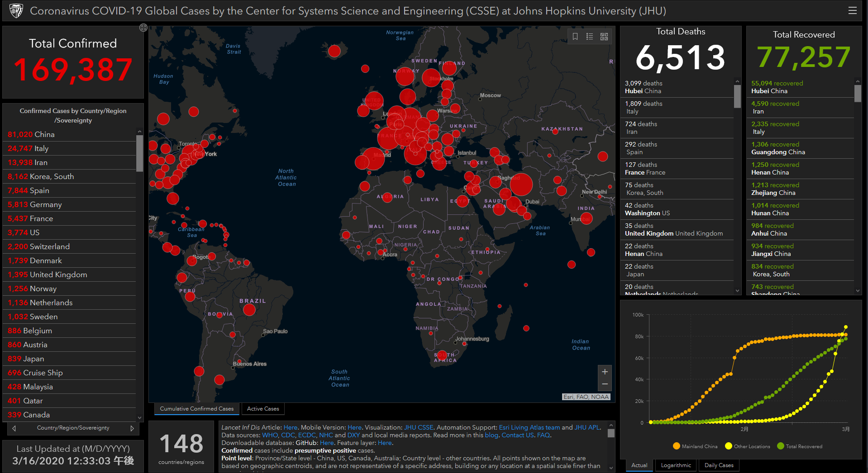Click the info text panel scrollbar thumb

tap(611, 433)
